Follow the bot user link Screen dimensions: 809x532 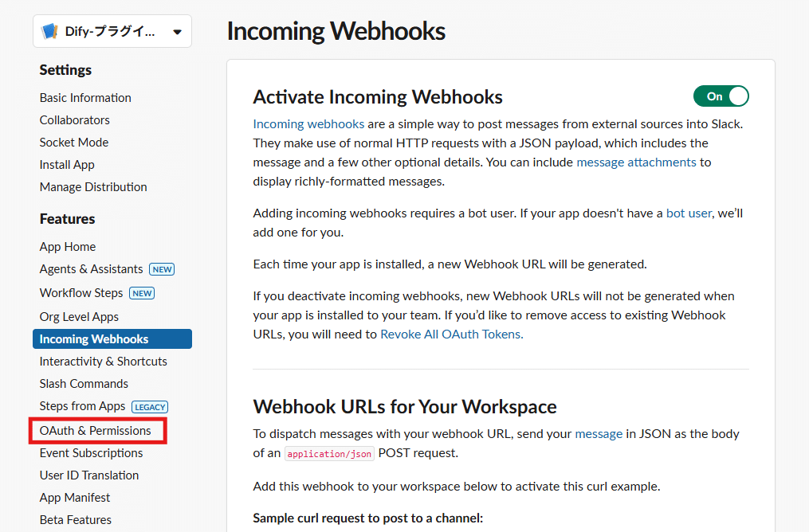click(689, 213)
